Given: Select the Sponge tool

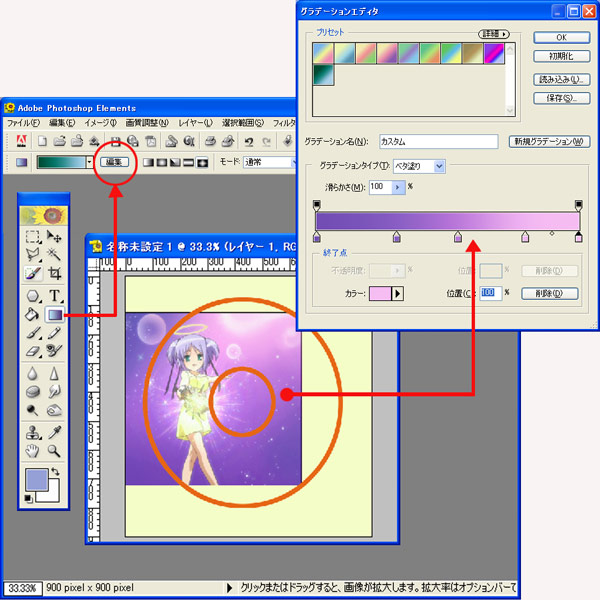Looking at the screenshot, I should (33, 391).
